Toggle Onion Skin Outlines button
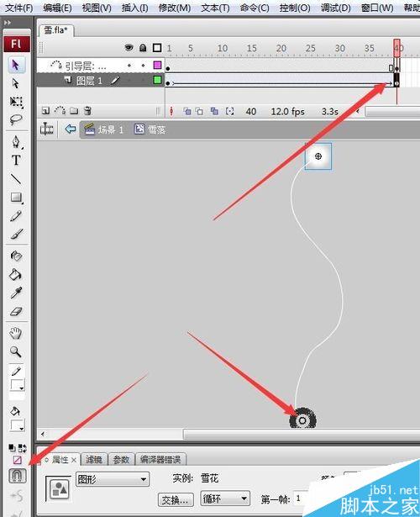Screen dimensions: 420x517 click(x=199, y=112)
